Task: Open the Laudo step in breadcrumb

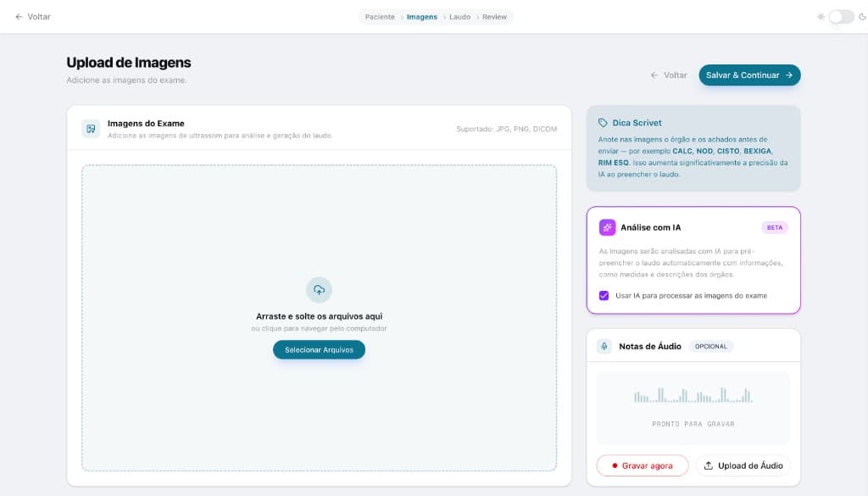Action: coord(459,17)
